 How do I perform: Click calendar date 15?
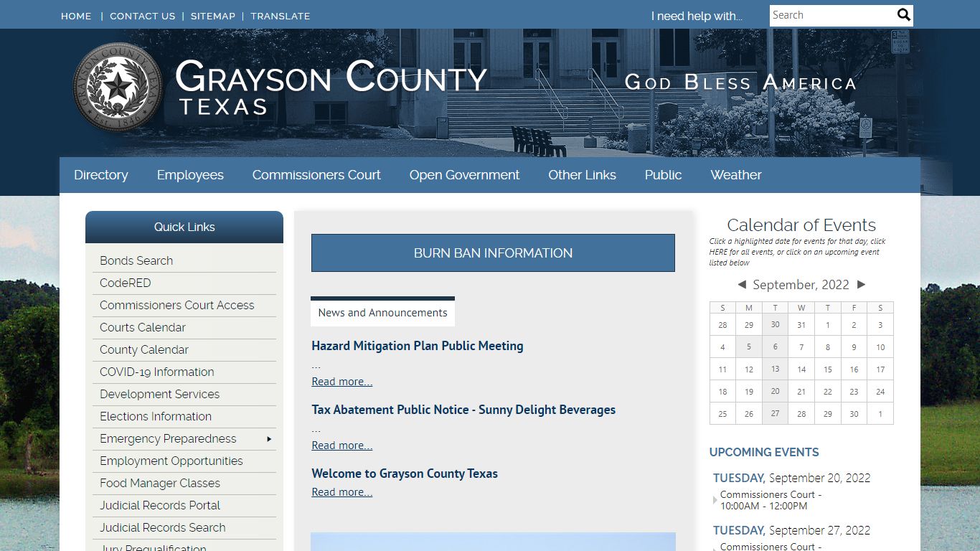(828, 369)
